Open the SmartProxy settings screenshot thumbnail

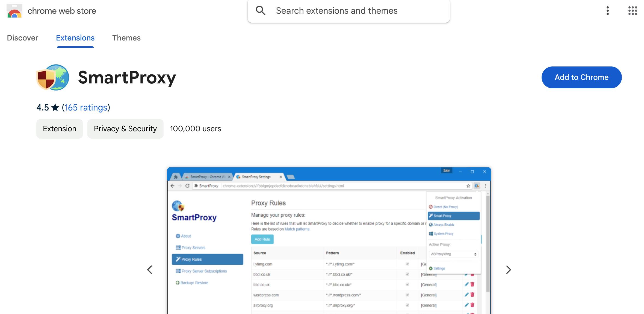click(329, 241)
